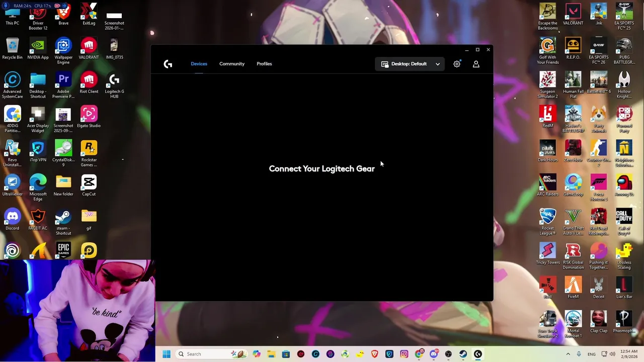The image size is (644, 362).
Task: Select the Logitech G HUB desktop shortcut
Action: [114, 85]
